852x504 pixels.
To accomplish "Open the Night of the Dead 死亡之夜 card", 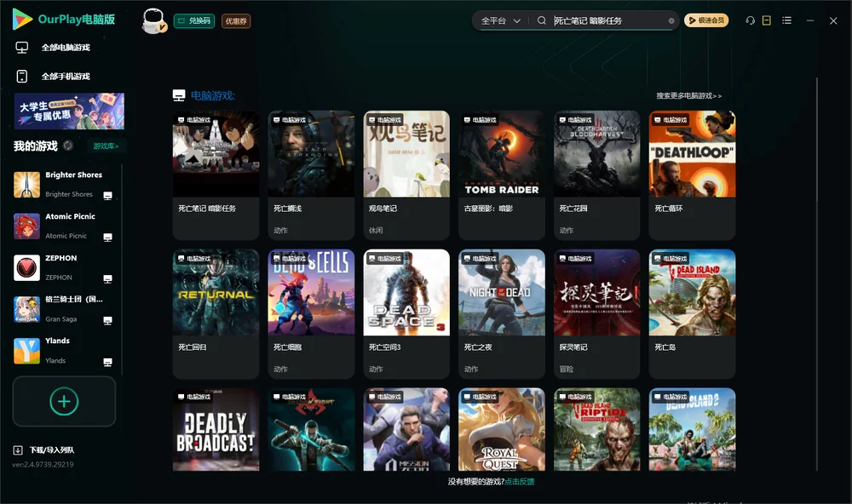I will coord(502,314).
